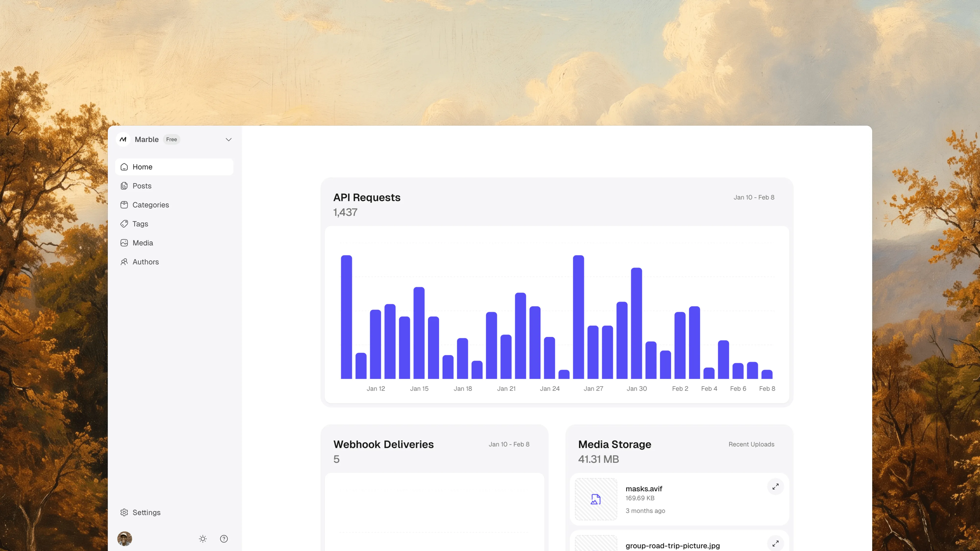Open the Categories page
The height and width of the screenshot is (551, 980).
[x=174, y=205]
